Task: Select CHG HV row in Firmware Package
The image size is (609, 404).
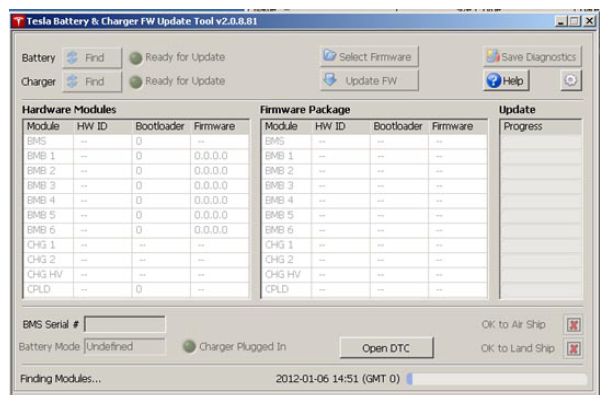Action: click(x=374, y=275)
